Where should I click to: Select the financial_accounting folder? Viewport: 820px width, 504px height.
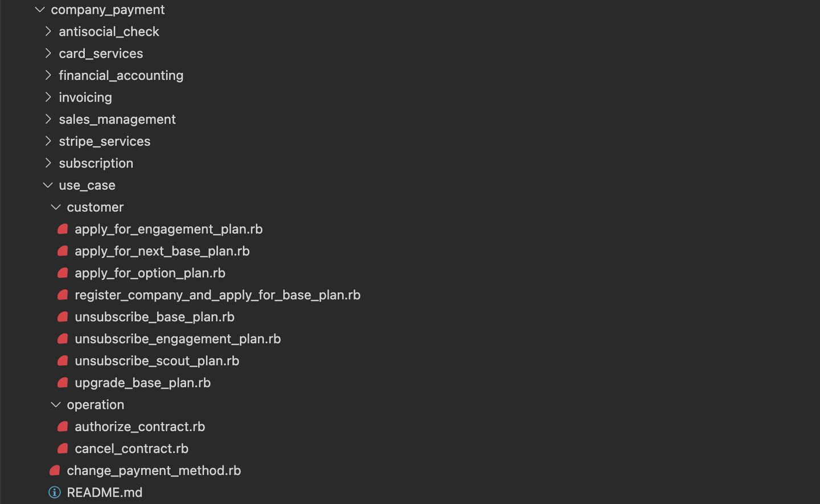(x=121, y=76)
